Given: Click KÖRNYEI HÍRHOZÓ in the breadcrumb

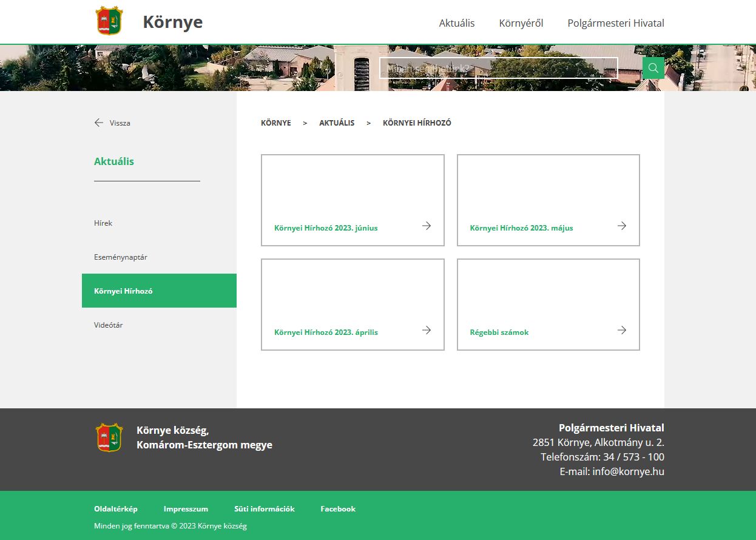Looking at the screenshot, I should coord(417,123).
